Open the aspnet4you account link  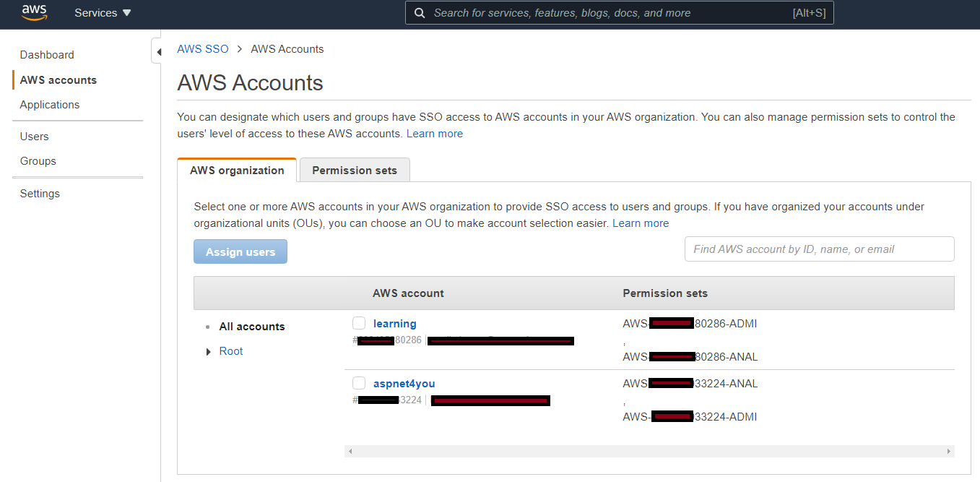[404, 384]
